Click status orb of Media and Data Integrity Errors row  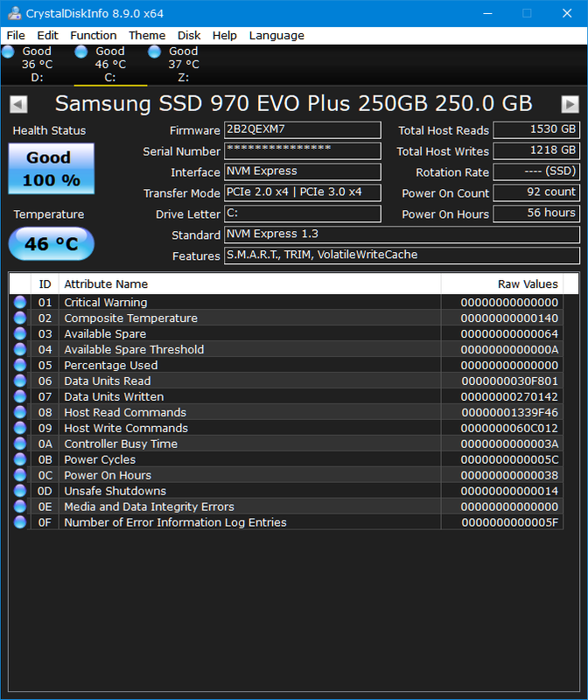(x=20, y=507)
